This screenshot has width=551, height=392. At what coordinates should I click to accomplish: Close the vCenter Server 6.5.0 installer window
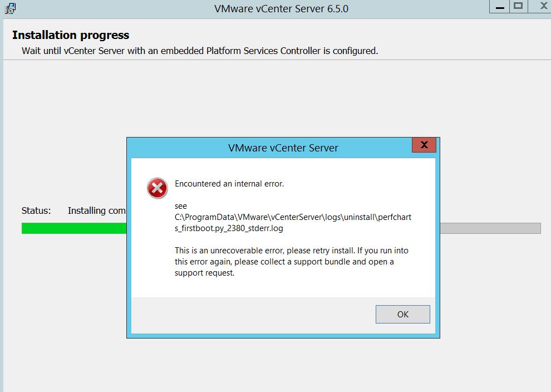click(x=542, y=6)
